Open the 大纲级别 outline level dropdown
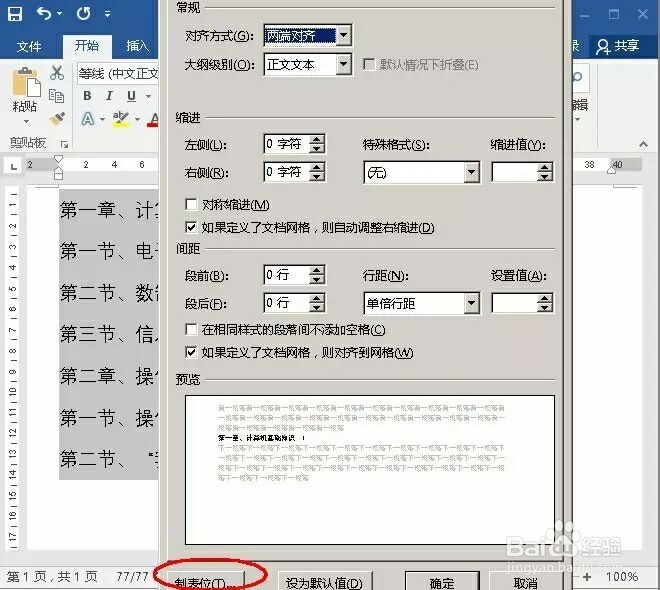Viewport: 660px width, 590px height. [344, 65]
